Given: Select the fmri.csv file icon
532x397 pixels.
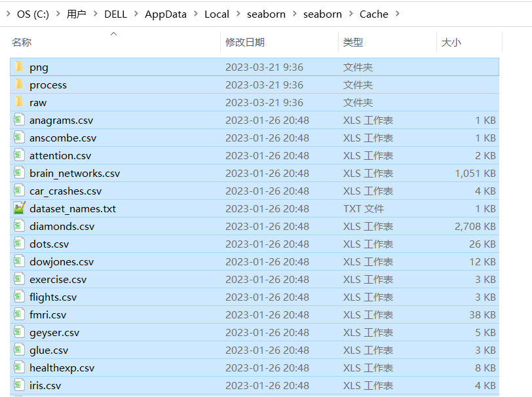Looking at the screenshot, I should pyautogui.click(x=20, y=314).
